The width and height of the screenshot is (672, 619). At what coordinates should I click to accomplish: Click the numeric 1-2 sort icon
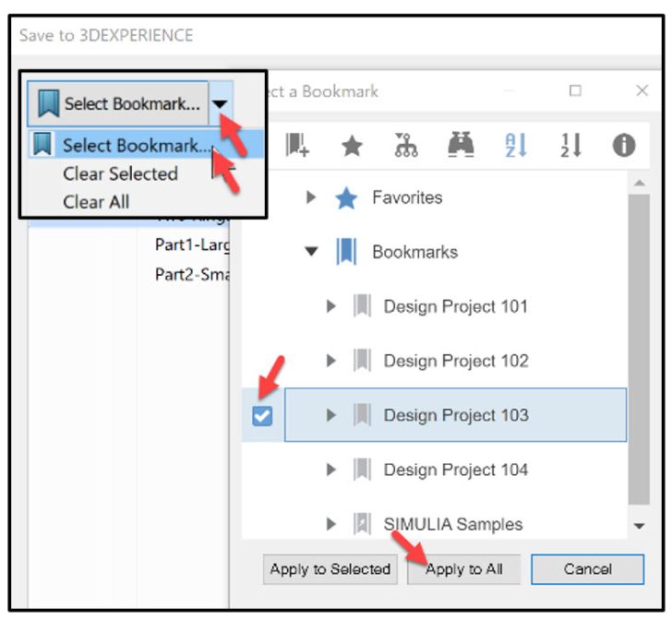click(x=570, y=146)
